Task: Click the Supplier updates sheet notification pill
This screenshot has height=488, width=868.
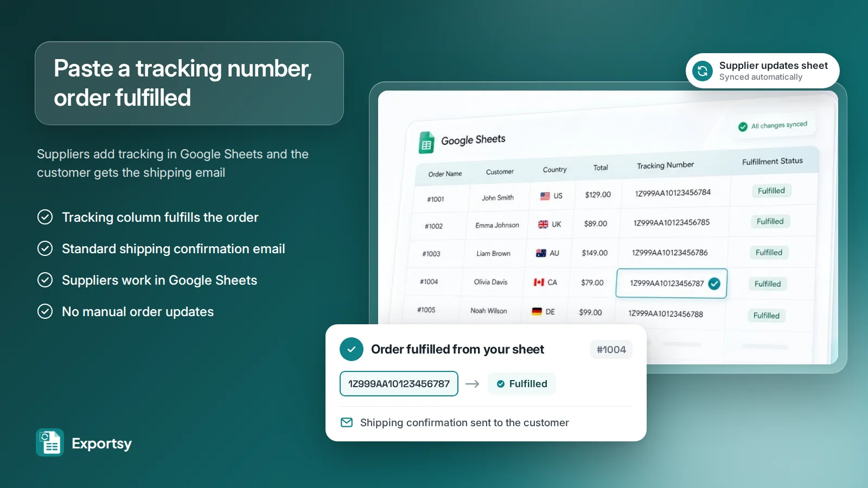Action: coord(763,71)
